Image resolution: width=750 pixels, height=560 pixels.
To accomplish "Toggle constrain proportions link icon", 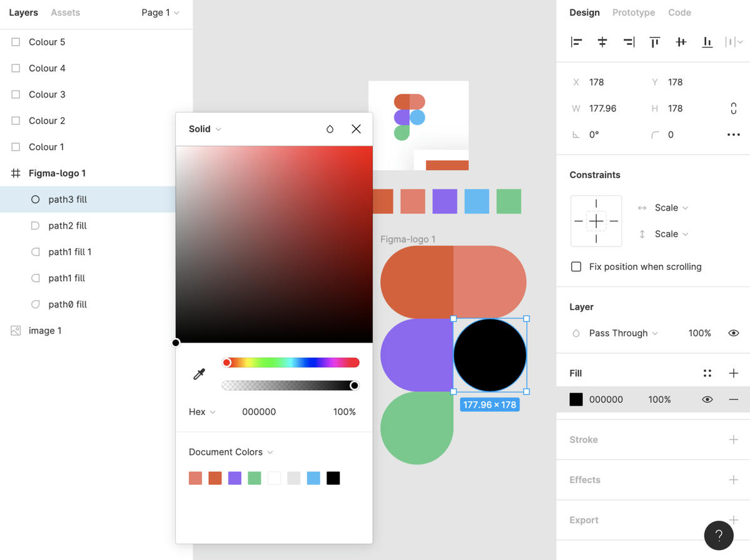I will (x=733, y=109).
